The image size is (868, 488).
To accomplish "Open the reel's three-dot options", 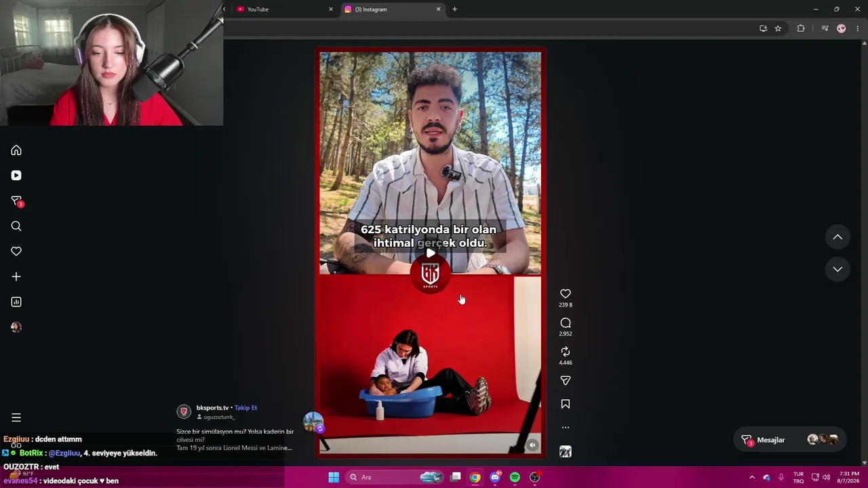I will 566,428.
